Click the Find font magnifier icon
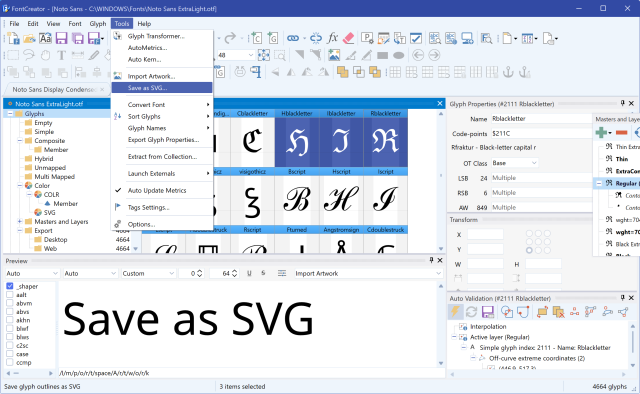This screenshot has width=640, height=394. pyautogui.click(x=486, y=38)
